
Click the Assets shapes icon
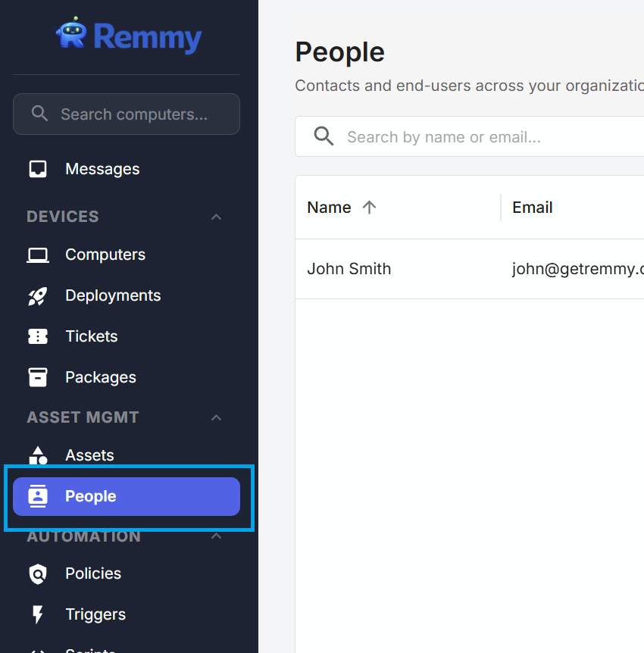point(38,455)
